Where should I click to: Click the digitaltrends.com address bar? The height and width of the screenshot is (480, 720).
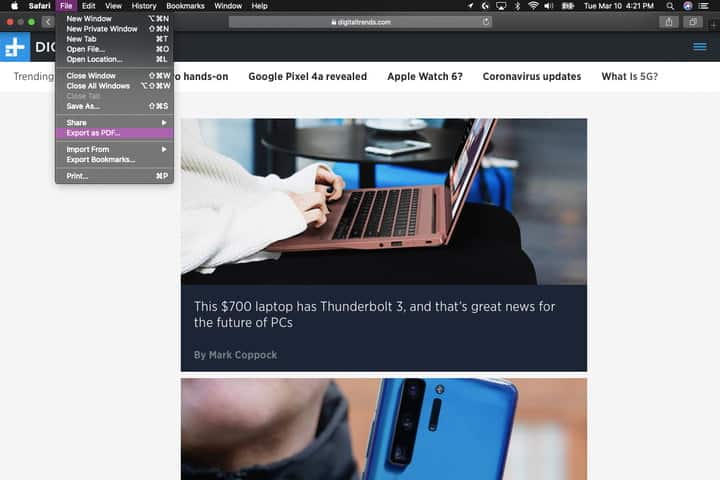tap(360, 21)
